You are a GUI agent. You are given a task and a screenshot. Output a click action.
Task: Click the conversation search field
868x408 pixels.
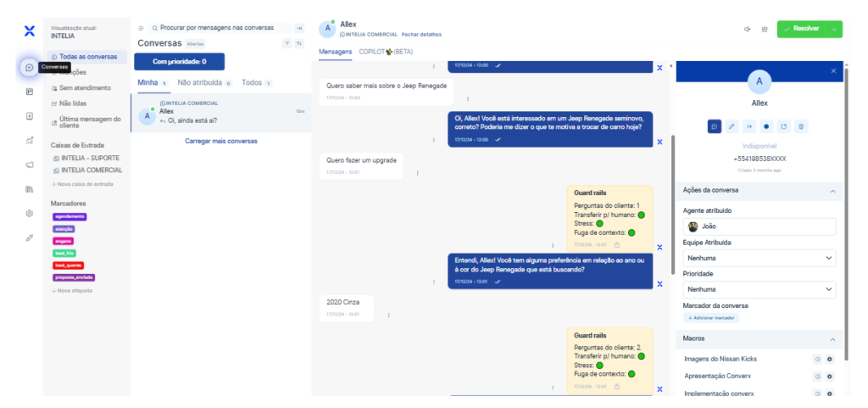[x=219, y=28]
